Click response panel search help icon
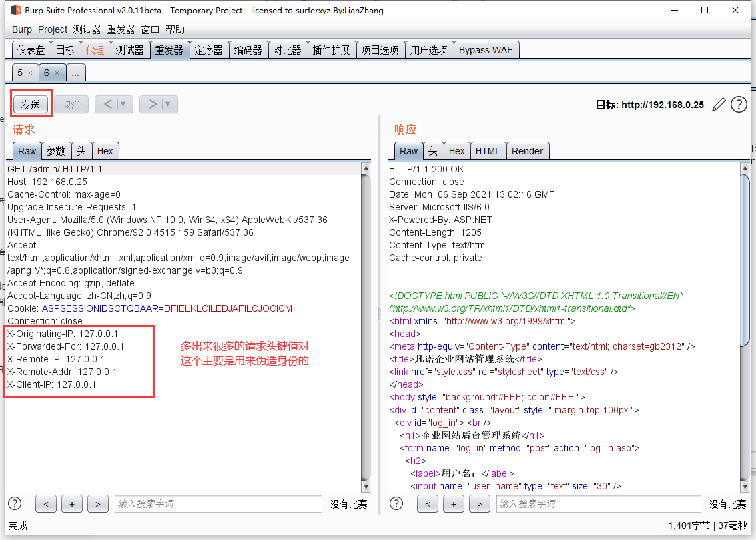756x540 pixels. pyautogui.click(x=396, y=503)
